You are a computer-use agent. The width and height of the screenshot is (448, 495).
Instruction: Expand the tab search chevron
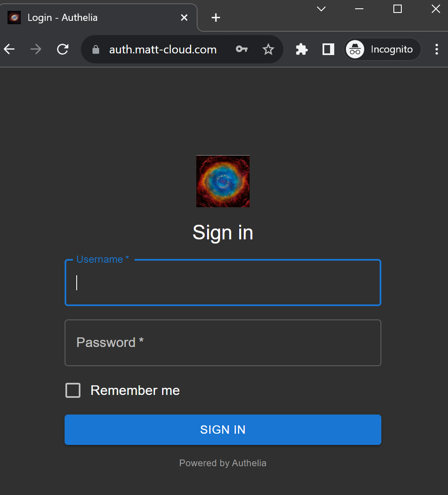pos(321,9)
